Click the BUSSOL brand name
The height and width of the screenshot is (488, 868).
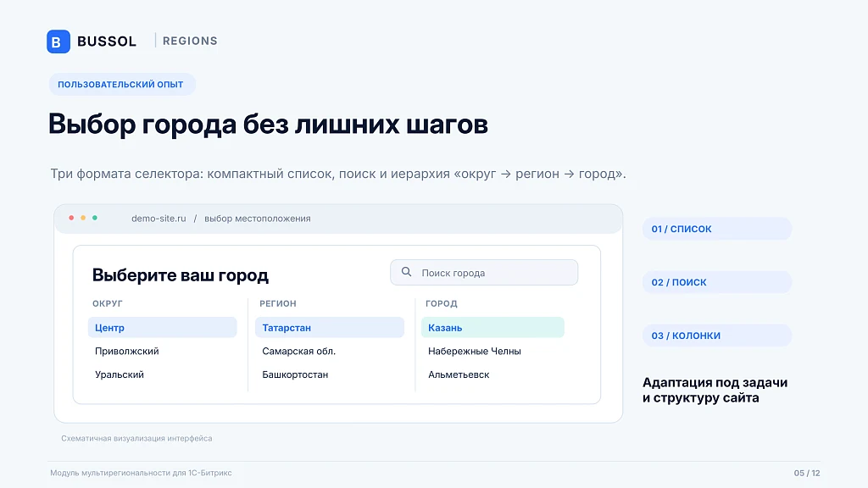(x=107, y=42)
